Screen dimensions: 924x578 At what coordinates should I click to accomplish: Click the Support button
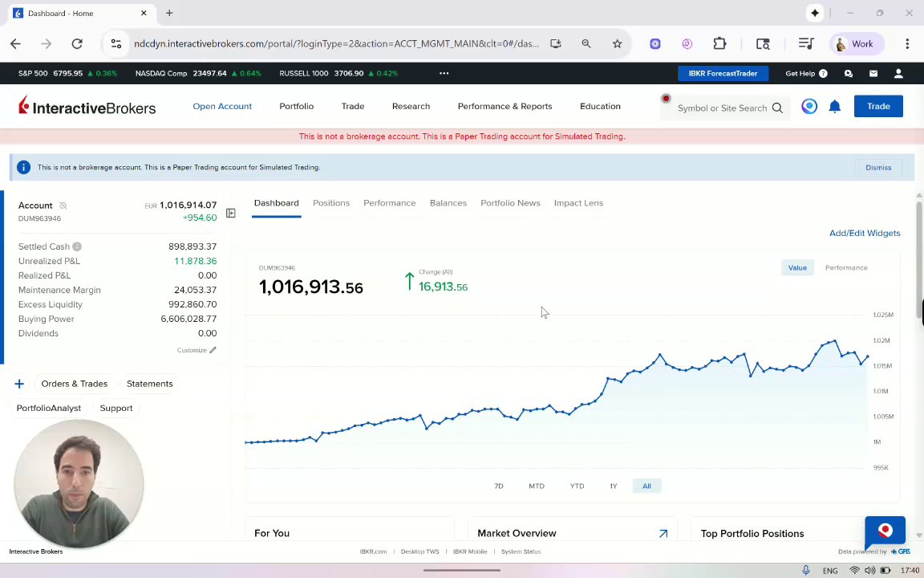(116, 408)
